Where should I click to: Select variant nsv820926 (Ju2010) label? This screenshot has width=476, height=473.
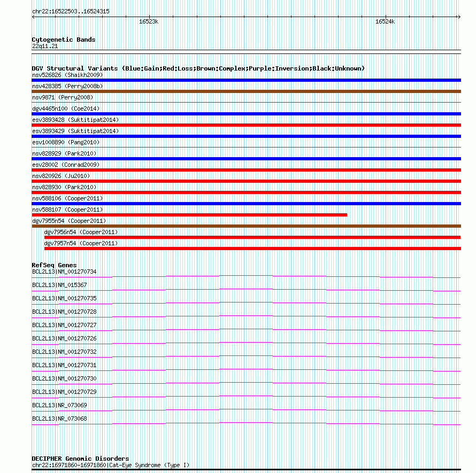pos(61,176)
